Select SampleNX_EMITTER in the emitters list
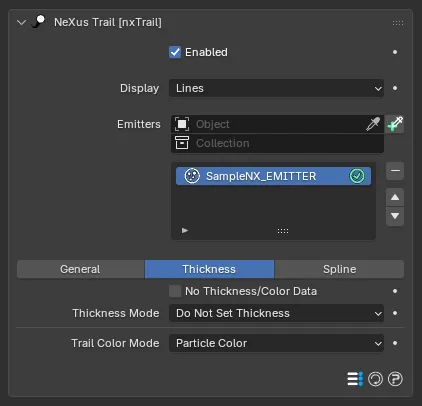 point(273,176)
